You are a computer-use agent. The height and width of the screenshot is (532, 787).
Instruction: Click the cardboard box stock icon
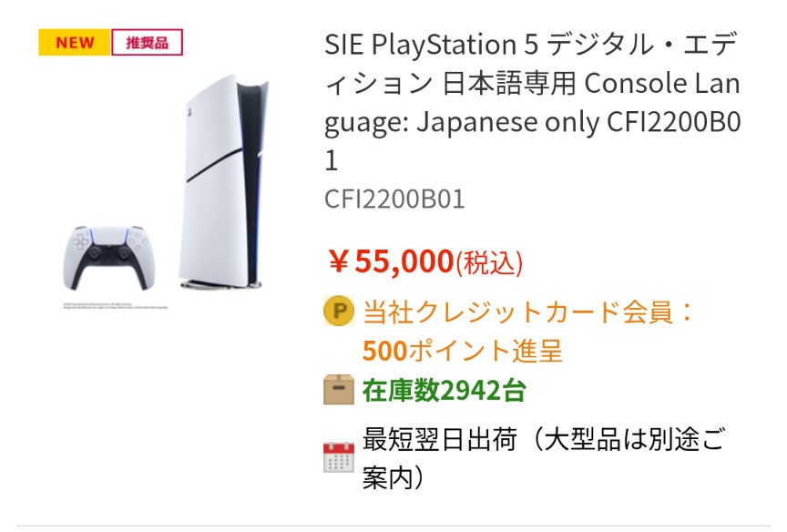click(x=338, y=390)
